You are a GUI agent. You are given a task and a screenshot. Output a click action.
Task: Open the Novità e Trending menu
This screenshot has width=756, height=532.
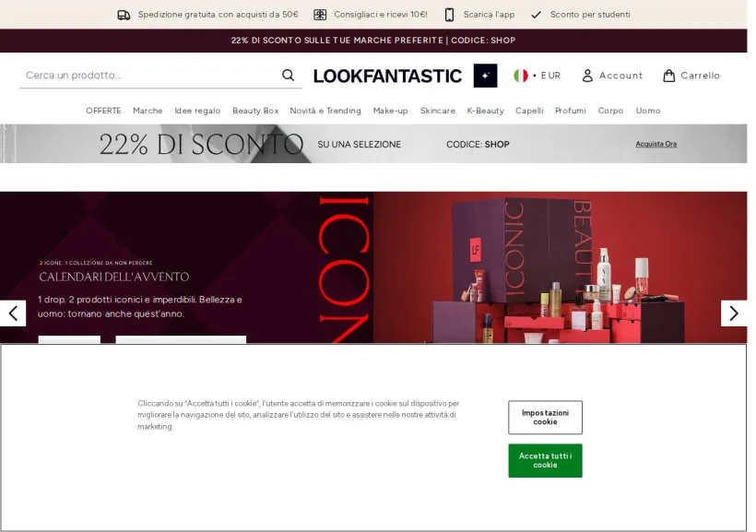325,111
